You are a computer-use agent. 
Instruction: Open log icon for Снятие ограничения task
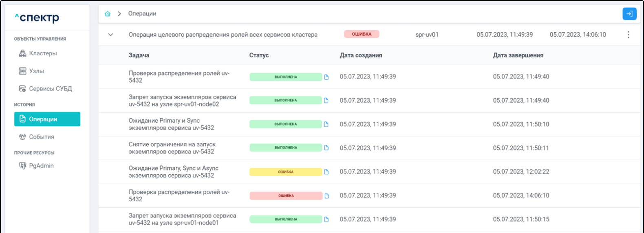coord(326,148)
